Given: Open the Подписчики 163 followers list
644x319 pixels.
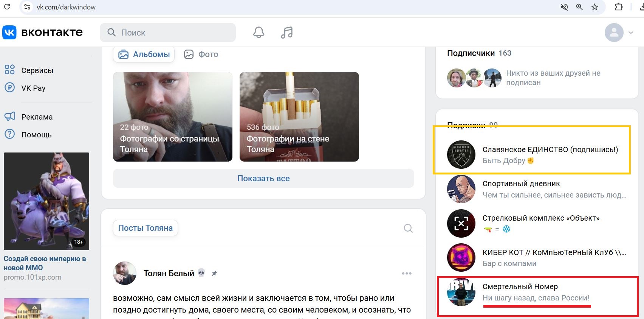Looking at the screenshot, I should [479, 53].
